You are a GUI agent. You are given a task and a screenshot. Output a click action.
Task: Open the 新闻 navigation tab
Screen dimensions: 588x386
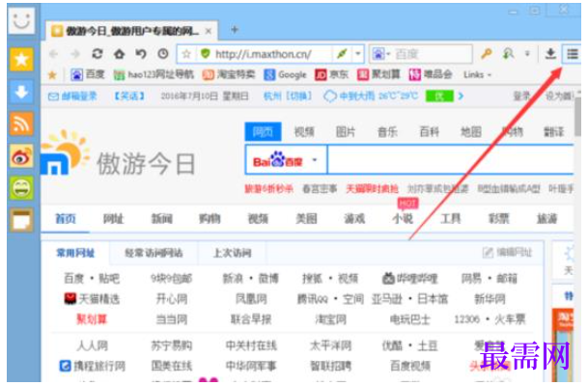click(x=161, y=218)
